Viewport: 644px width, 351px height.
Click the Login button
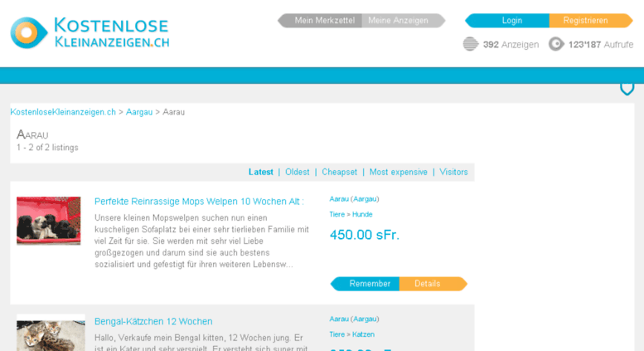pyautogui.click(x=507, y=21)
